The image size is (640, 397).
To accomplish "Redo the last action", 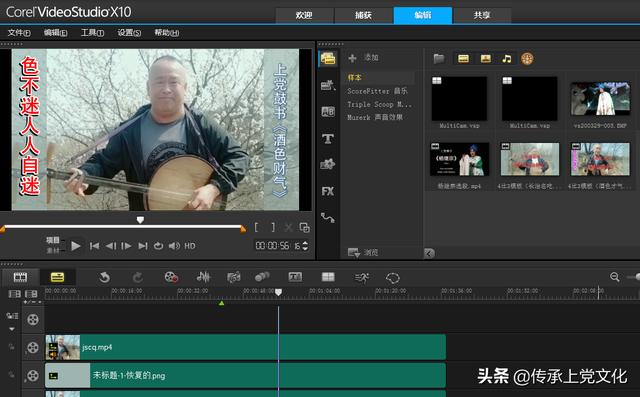I will coord(138,278).
